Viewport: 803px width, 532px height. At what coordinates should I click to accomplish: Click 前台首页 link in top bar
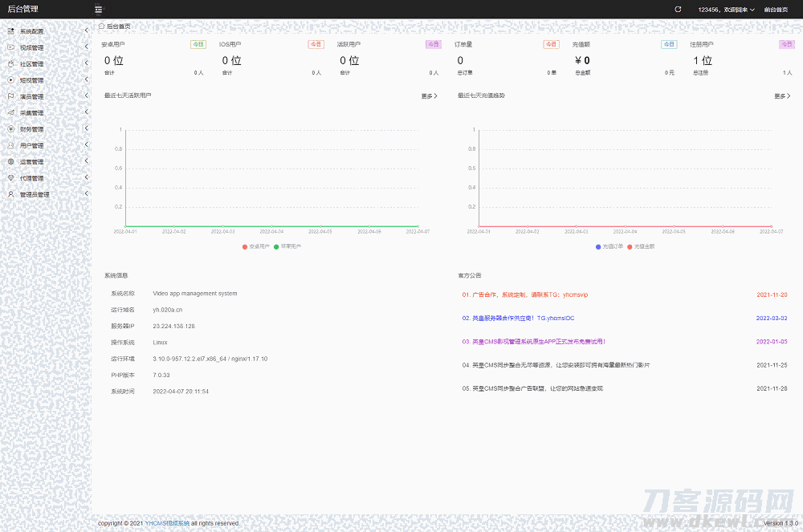tap(776, 10)
